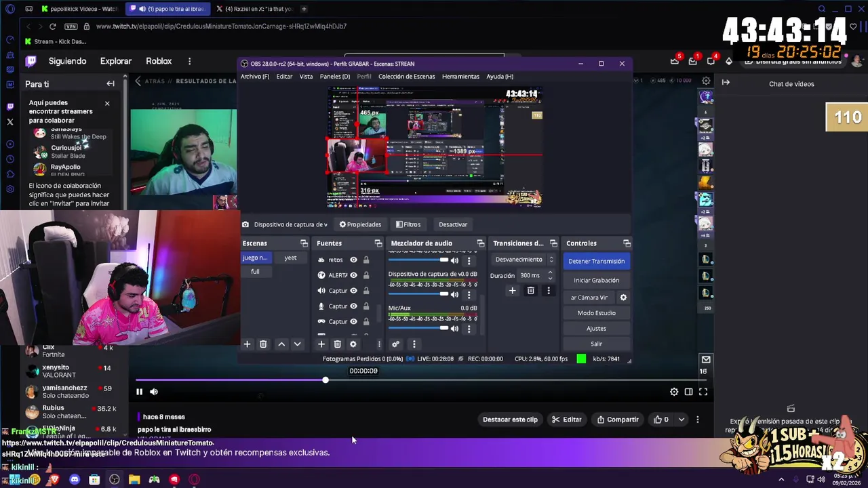
Task: Expand like button chevron next to counter
Action: tap(682, 420)
